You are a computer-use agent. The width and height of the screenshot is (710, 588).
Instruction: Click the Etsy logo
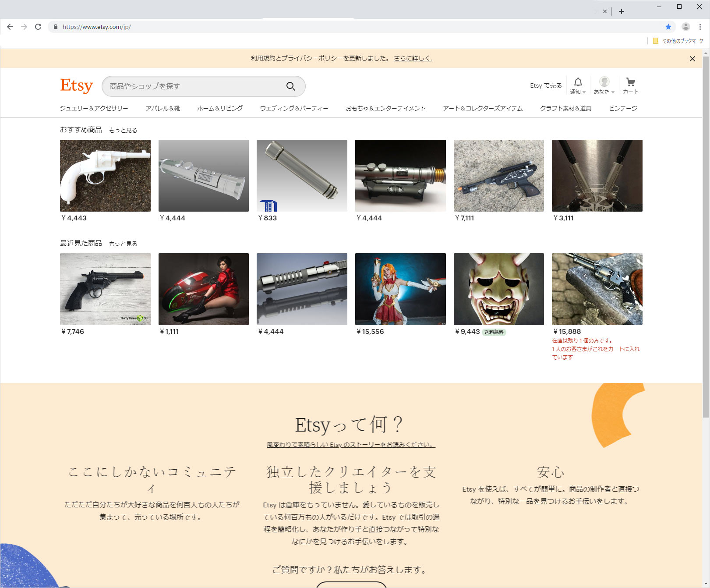76,85
